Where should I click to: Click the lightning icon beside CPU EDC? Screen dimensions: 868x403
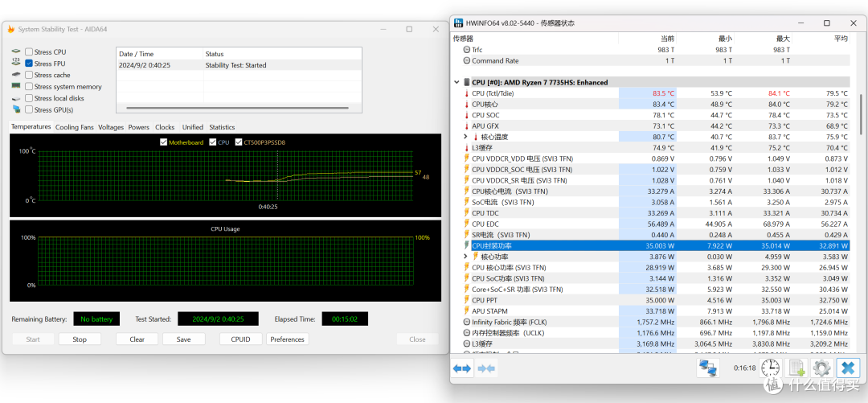point(467,224)
